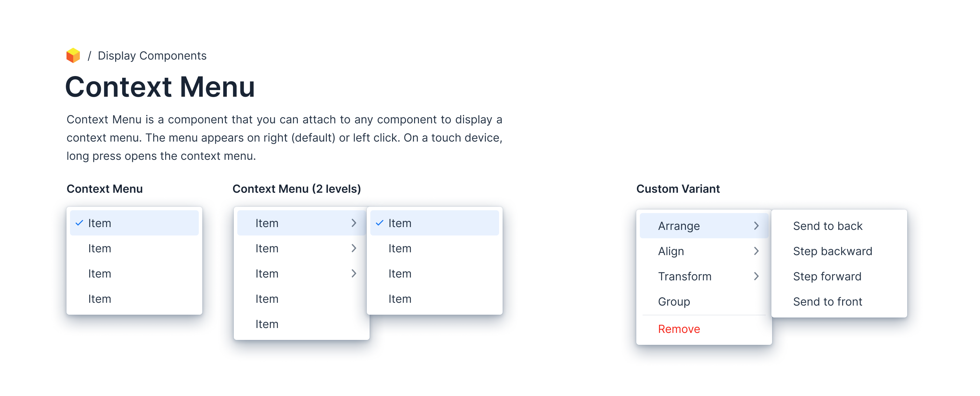The image size is (980, 396).
Task: Choose Step backward from the submenu
Action: [832, 251]
